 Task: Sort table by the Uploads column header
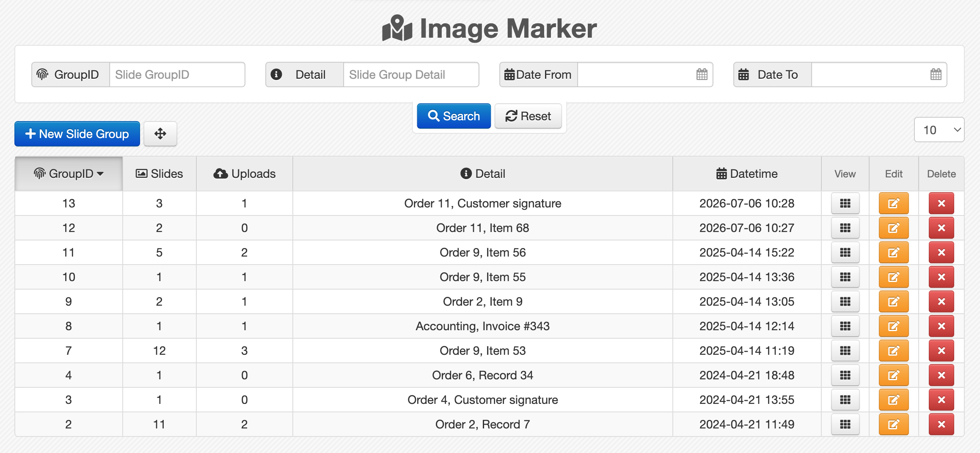pos(244,174)
